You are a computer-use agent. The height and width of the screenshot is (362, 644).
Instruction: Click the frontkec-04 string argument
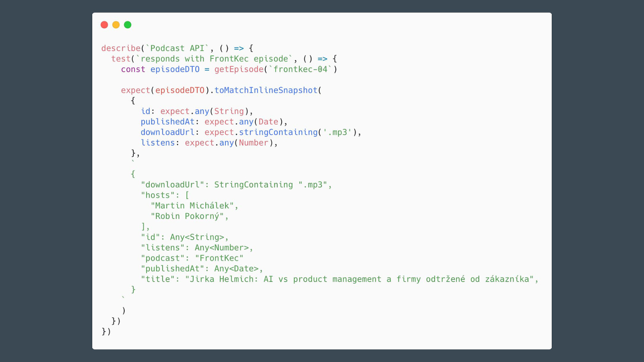(300, 69)
